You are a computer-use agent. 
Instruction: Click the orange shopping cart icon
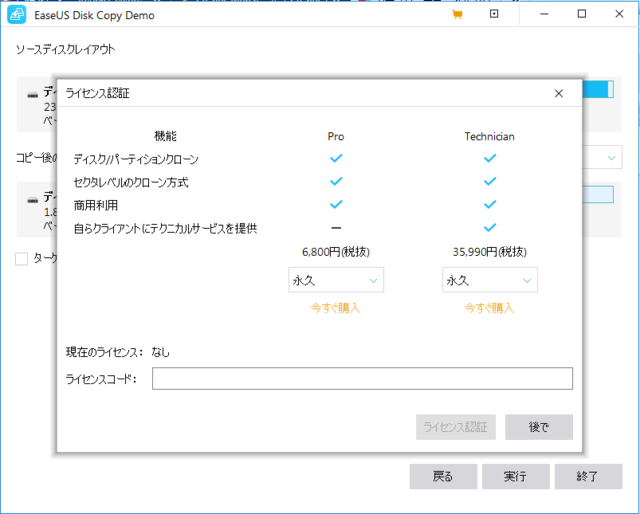(x=457, y=15)
